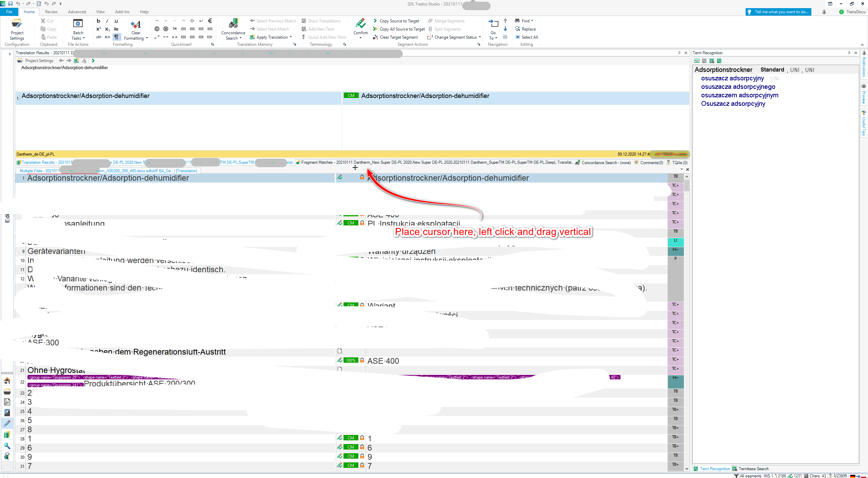Click Copy All Source to Target
This screenshot has height=478, width=868.
click(x=399, y=29)
